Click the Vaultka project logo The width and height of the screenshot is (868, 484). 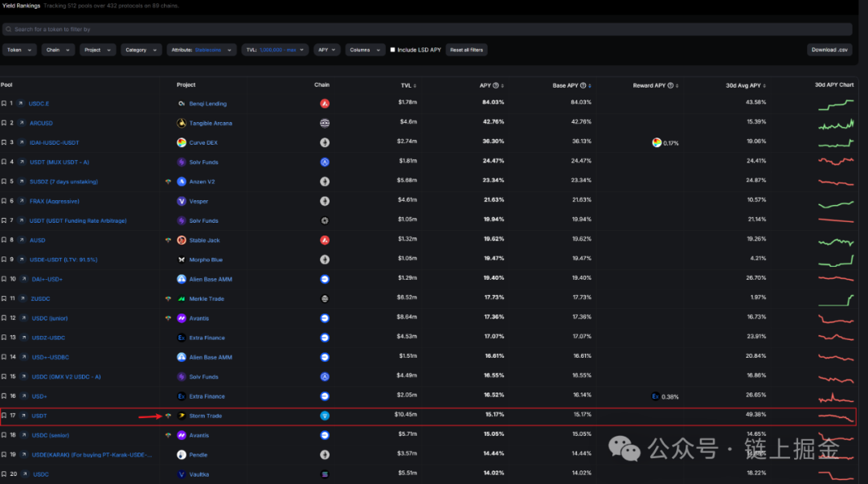coord(181,474)
